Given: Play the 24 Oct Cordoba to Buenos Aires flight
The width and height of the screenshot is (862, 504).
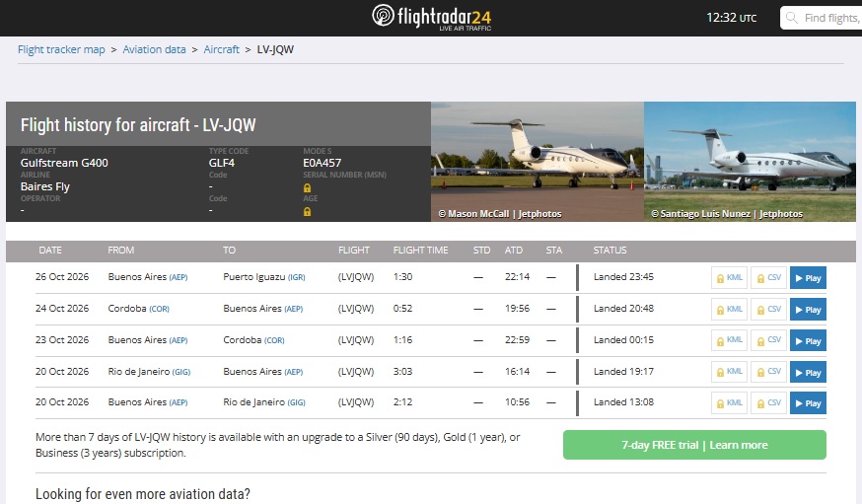Looking at the screenshot, I should coord(808,310).
